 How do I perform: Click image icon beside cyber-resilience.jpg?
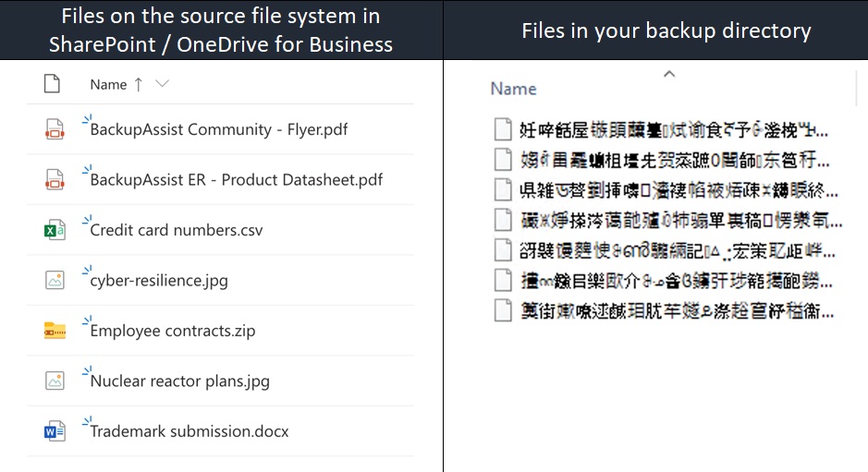pos(55,280)
